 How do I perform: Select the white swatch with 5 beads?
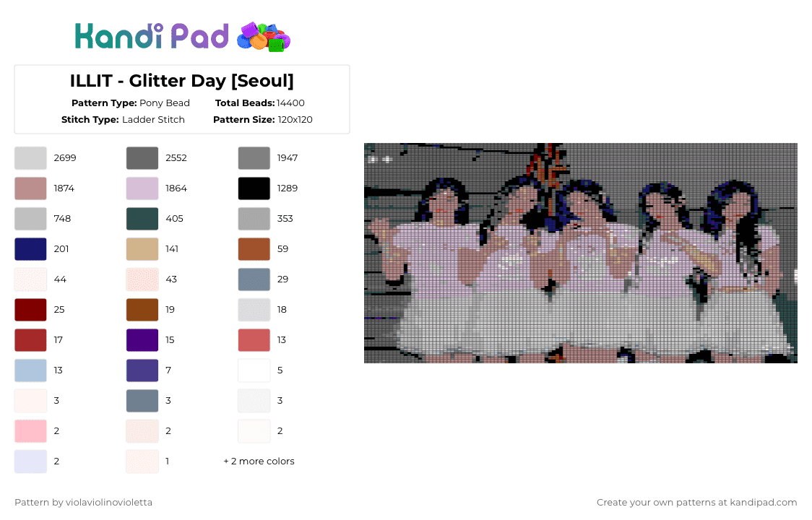pyautogui.click(x=254, y=370)
